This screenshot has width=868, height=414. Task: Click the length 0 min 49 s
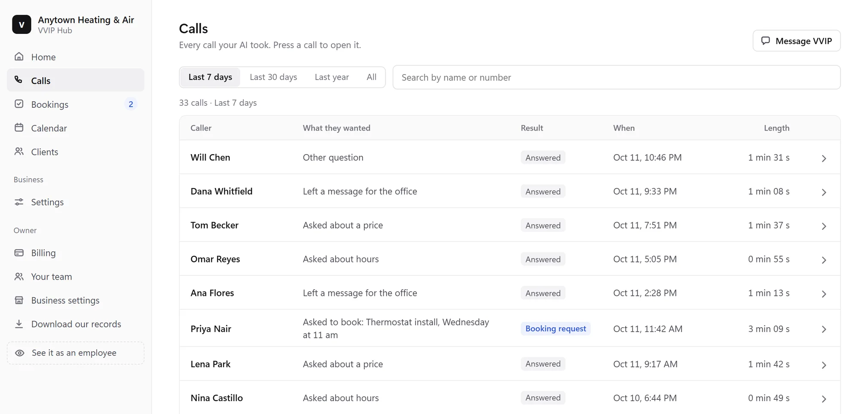point(769,398)
